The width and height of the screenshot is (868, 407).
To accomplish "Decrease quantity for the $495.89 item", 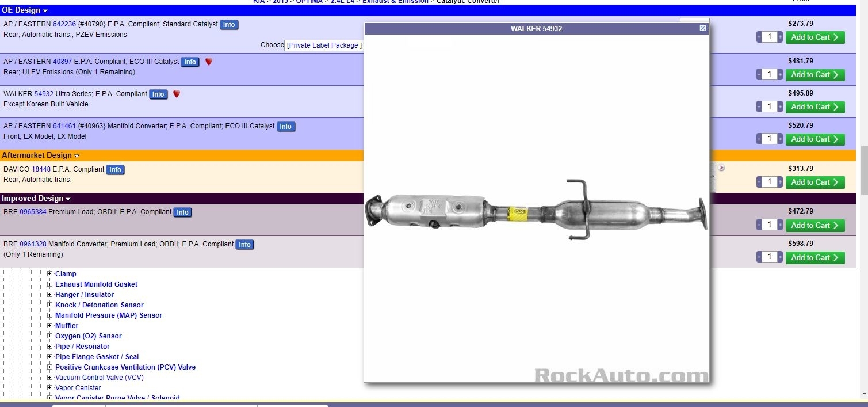I will click(x=759, y=106).
